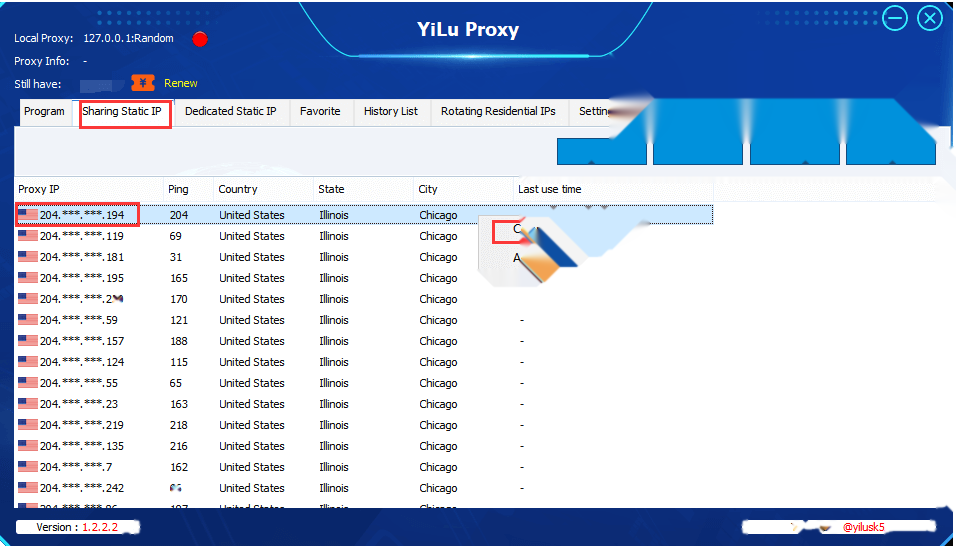
Task: Select proxy row 204.***.***.59
Action: (364, 320)
